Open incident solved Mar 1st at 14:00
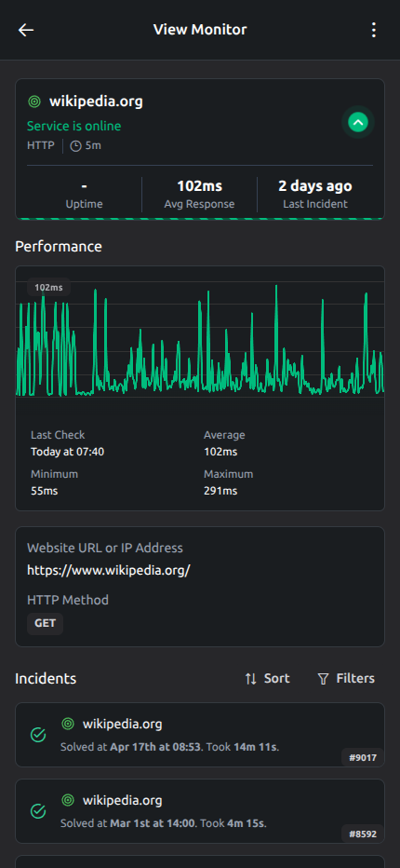This screenshot has height=868, width=400. click(200, 811)
